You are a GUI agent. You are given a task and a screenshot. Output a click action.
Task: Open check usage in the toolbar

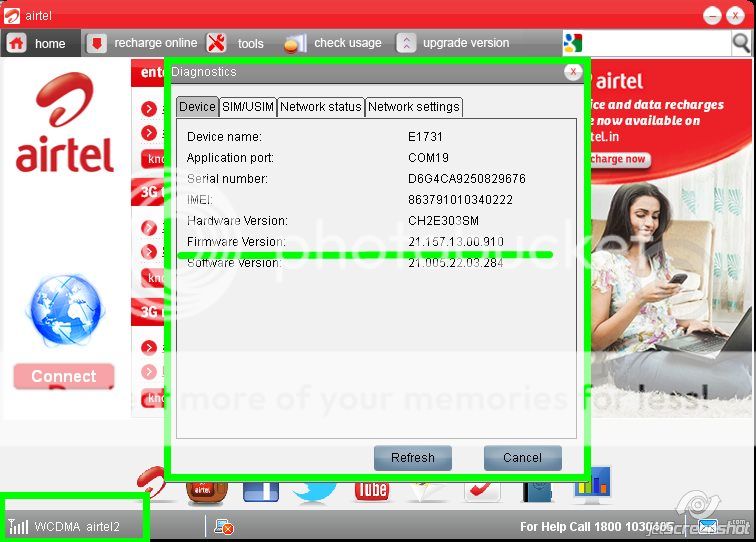(x=333, y=43)
